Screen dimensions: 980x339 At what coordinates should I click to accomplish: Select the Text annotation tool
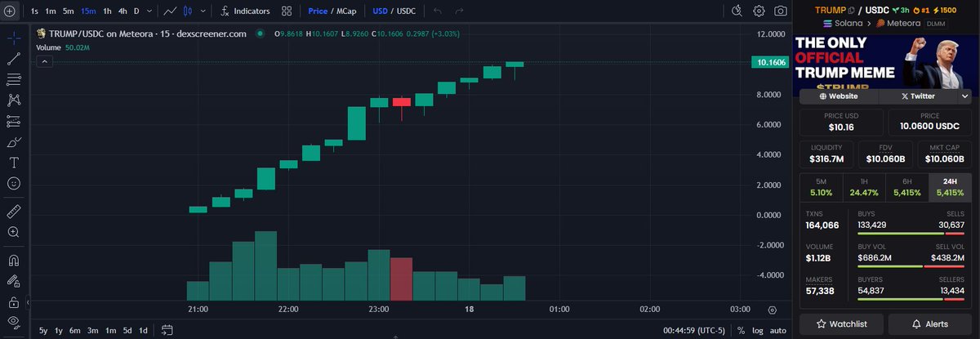point(13,163)
